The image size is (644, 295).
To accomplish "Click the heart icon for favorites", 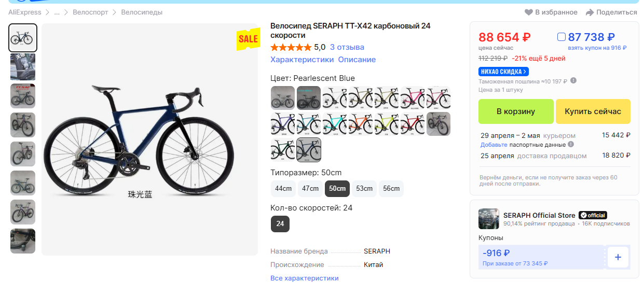I will point(529,12).
